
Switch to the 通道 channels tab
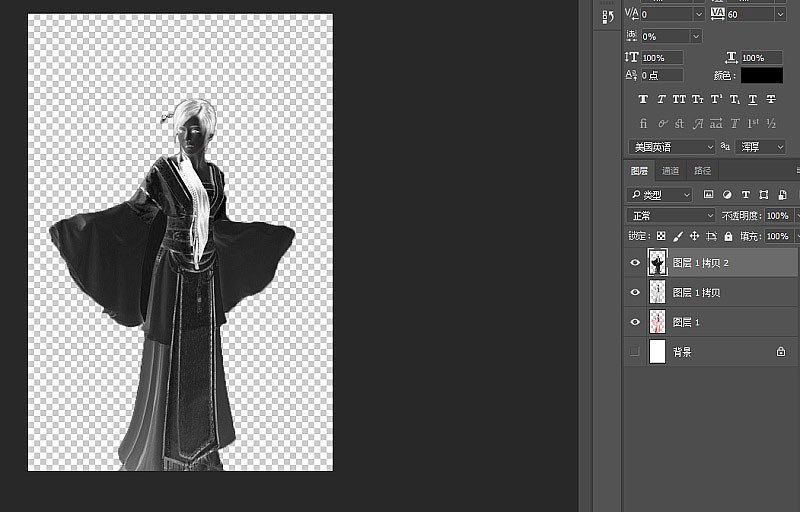(670, 171)
